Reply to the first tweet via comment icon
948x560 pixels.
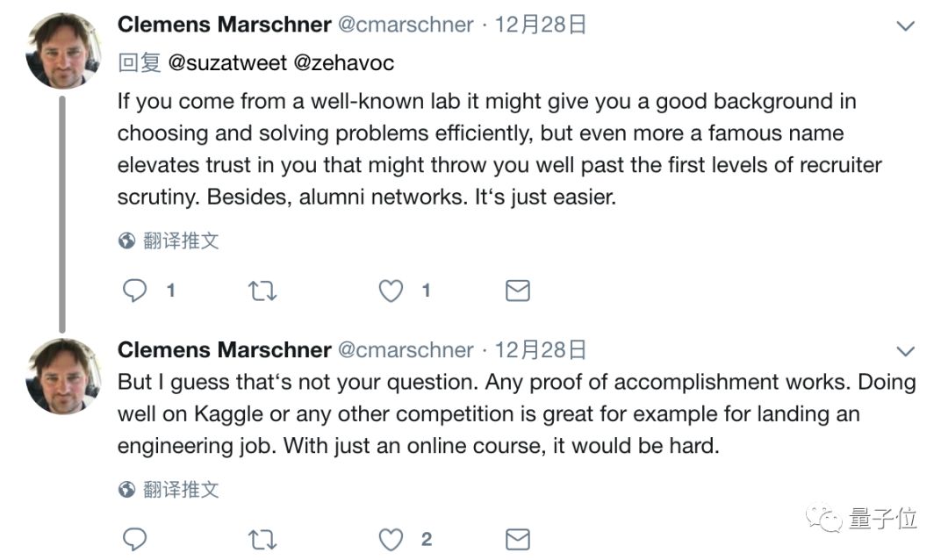tap(134, 291)
